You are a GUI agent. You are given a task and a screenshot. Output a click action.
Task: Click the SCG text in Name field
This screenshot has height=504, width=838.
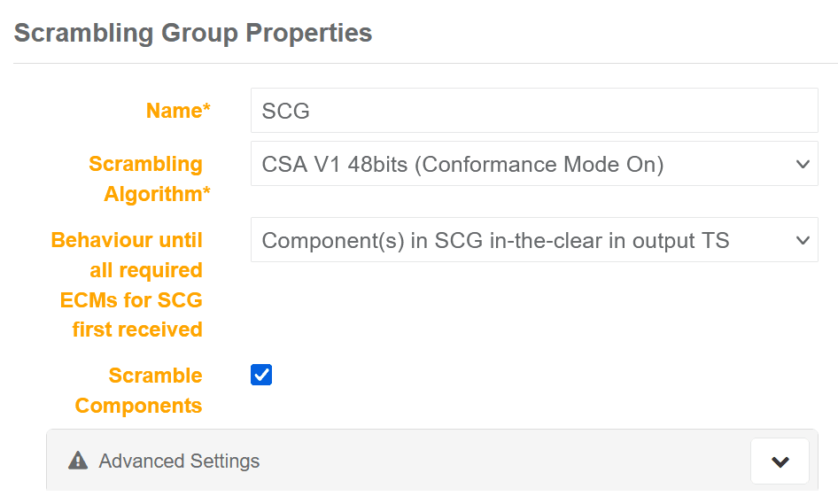285,112
